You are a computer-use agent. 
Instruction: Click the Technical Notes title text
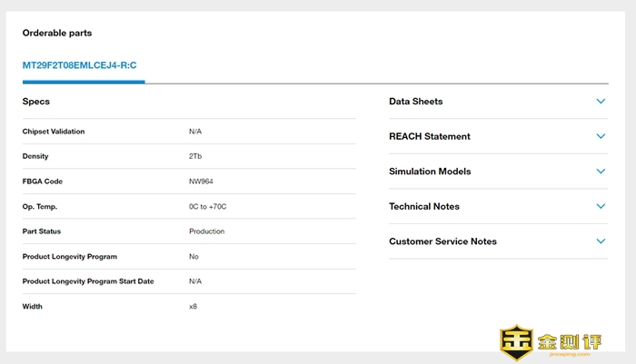[423, 206]
